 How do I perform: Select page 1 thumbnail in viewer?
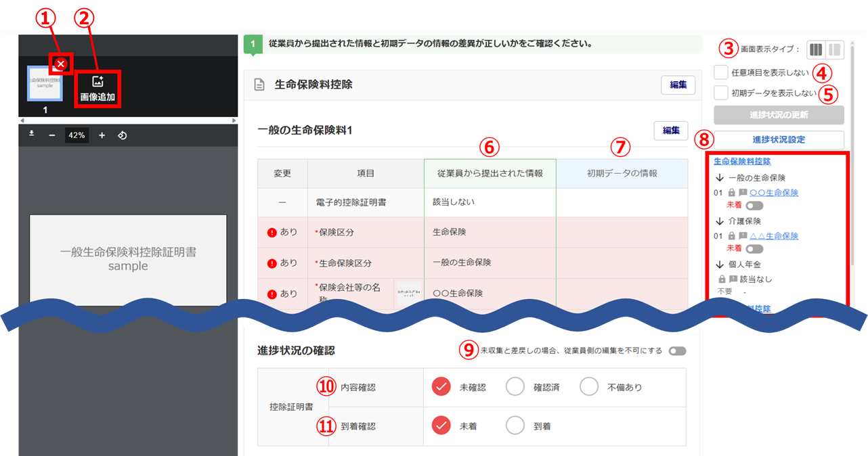(45, 84)
